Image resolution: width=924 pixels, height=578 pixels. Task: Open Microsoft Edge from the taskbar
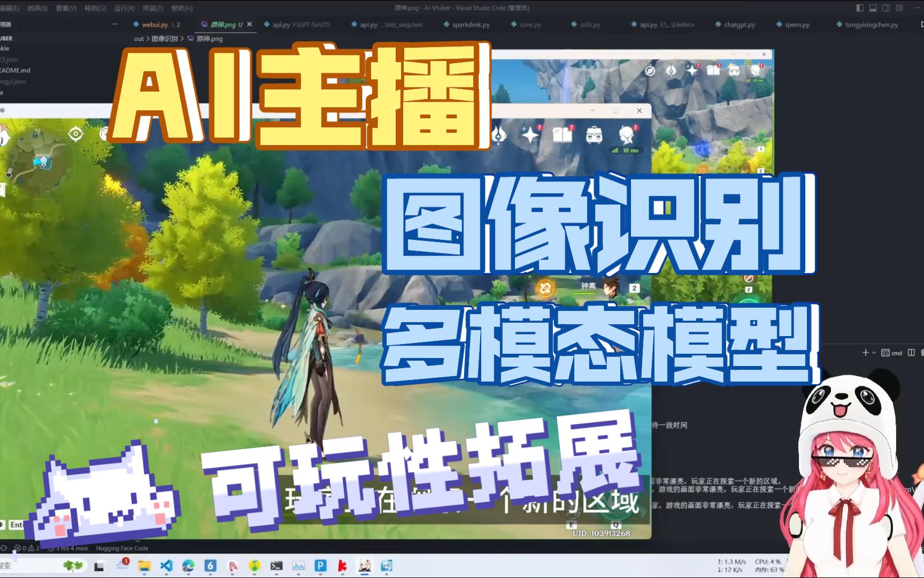click(188, 566)
